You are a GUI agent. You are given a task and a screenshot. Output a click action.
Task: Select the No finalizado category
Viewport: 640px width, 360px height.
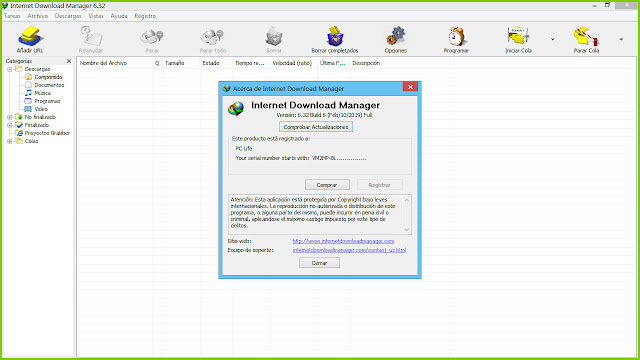click(x=40, y=117)
